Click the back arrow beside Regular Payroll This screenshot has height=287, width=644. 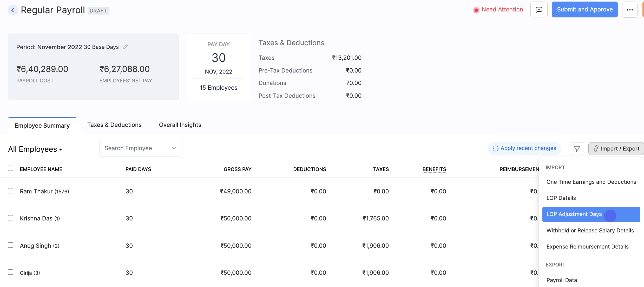click(13, 10)
